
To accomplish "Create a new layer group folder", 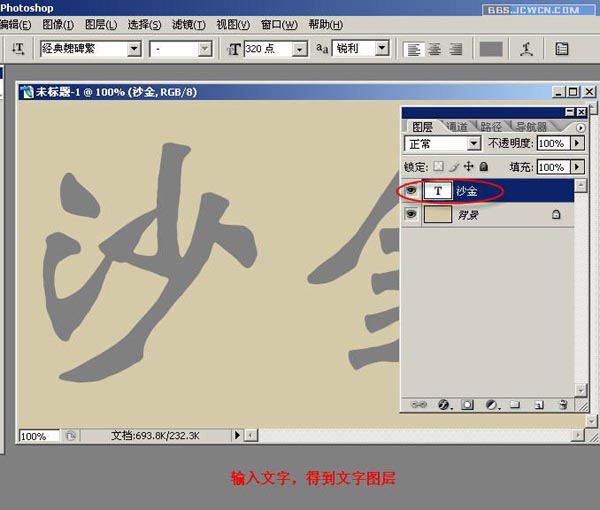I will pos(515,405).
